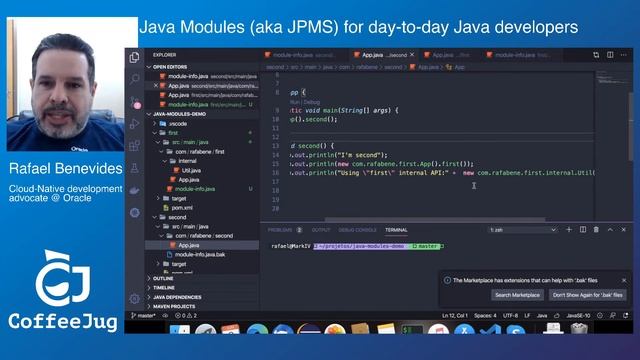
Task: Click the editor horizontal scrollbar
Action: click(x=435, y=220)
